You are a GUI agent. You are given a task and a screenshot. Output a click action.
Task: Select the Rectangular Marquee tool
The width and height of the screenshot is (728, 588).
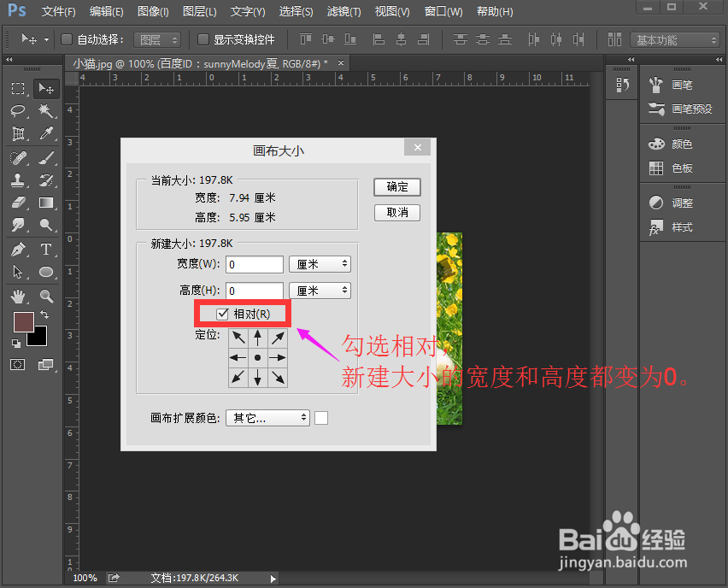(x=18, y=88)
